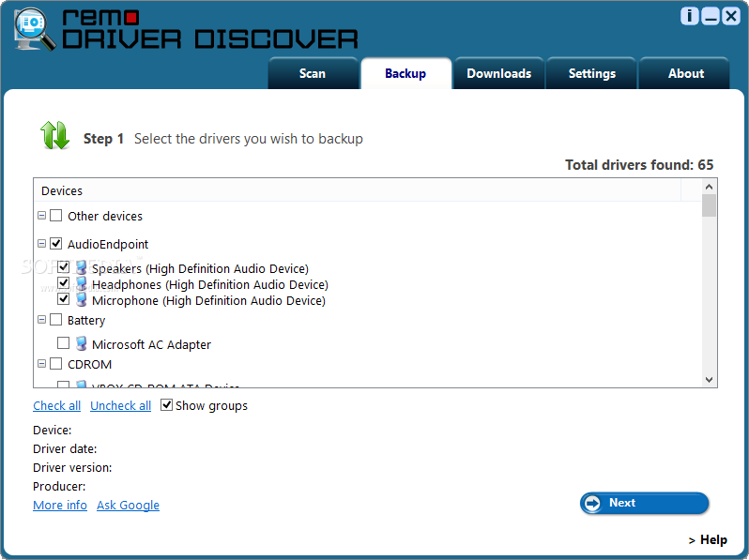The width and height of the screenshot is (749, 560).
Task: Collapse the CDROM group
Action: 42,363
